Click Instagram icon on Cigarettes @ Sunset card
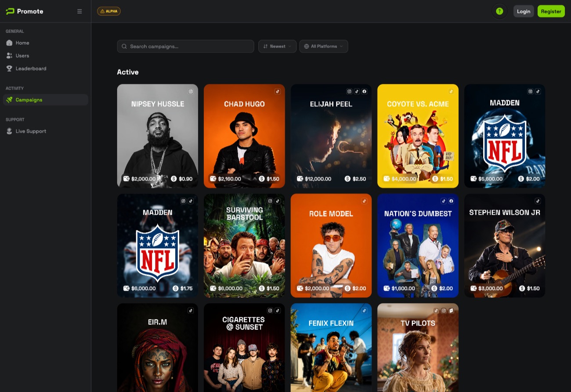This screenshot has width=571, height=392. [270, 310]
